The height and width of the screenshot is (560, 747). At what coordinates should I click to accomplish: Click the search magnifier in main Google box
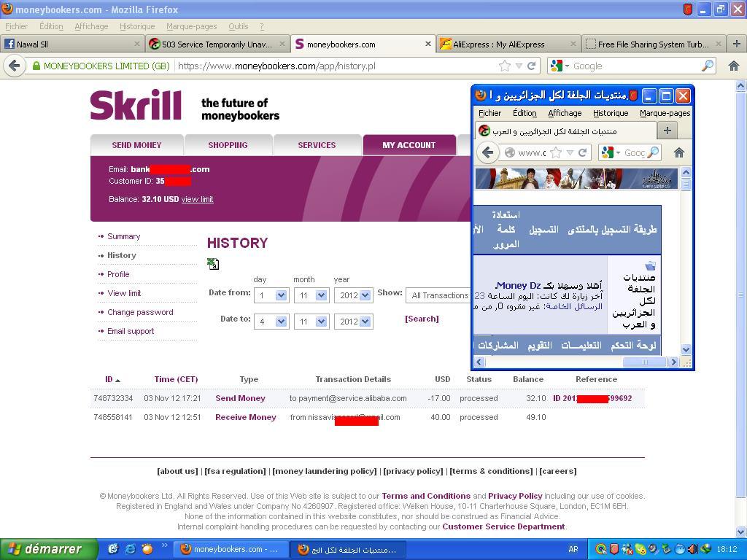[708, 66]
